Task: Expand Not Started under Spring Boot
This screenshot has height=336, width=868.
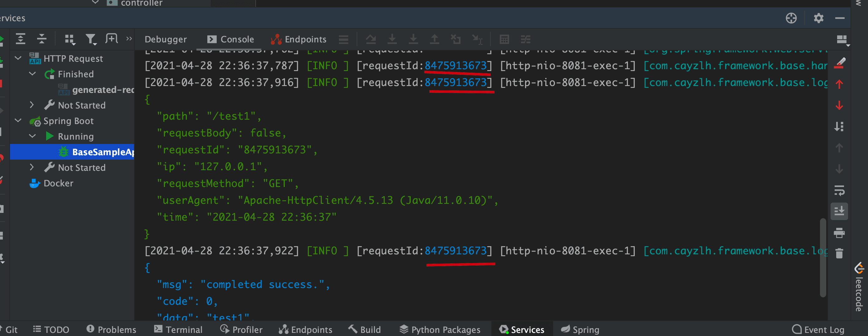Action: (32, 167)
